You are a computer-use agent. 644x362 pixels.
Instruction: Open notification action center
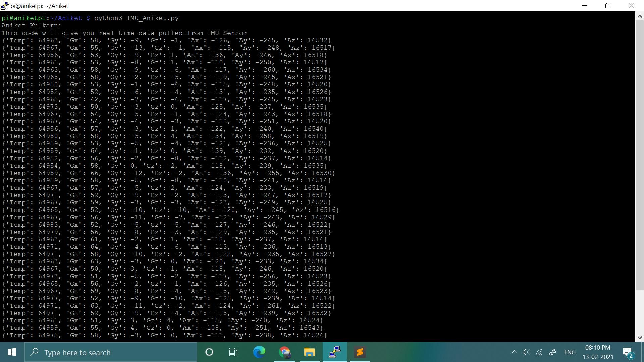(x=628, y=352)
